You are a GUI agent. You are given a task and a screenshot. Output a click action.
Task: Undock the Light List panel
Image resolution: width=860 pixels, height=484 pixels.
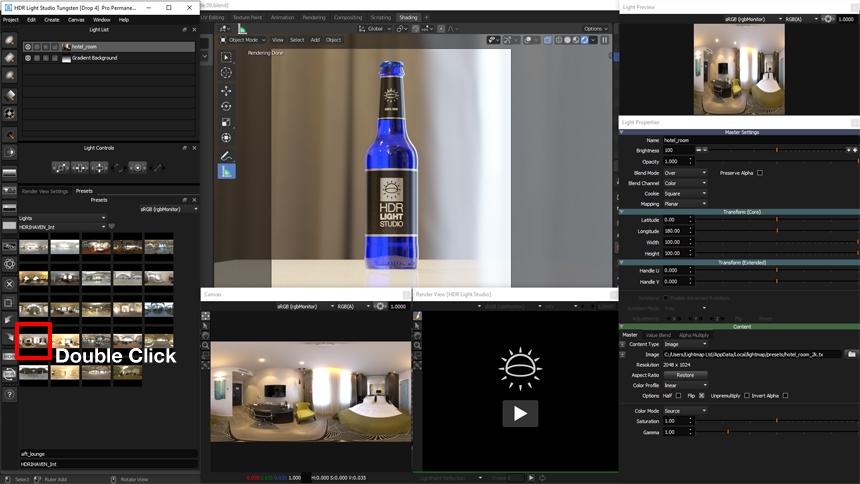(x=185, y=30)
